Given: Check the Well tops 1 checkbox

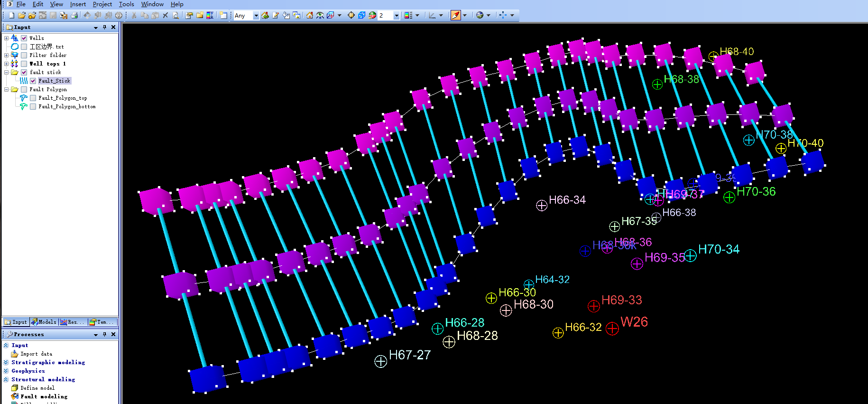Looking at the screenshot, I should pos(24,64).
